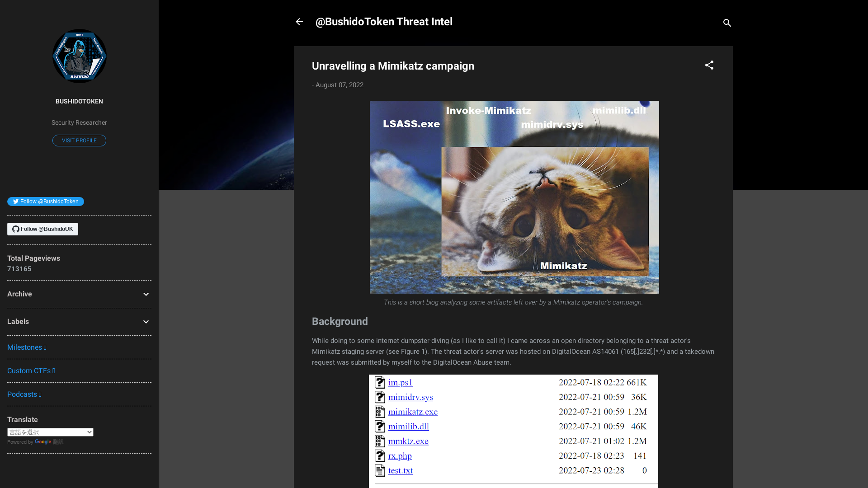Click the back arrow icon
The image size is (868, 488).
click(299, 22)
